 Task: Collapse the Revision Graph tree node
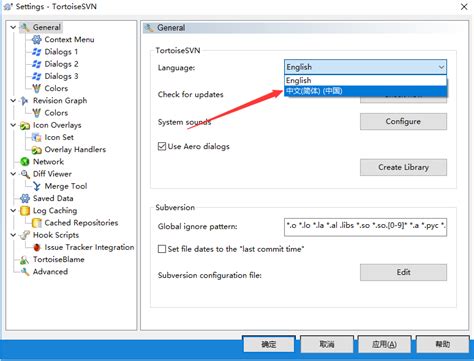click(x=13, y=101)
